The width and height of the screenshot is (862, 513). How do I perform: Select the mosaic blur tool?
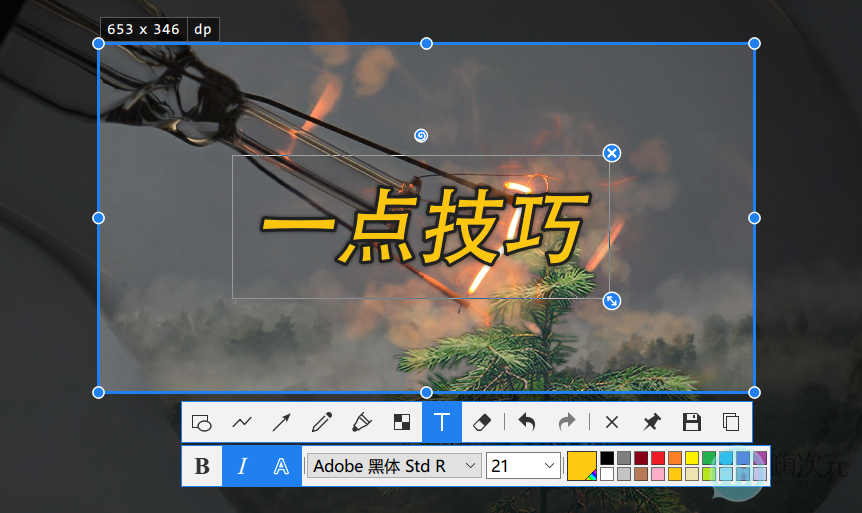click(x=401, y=423)
